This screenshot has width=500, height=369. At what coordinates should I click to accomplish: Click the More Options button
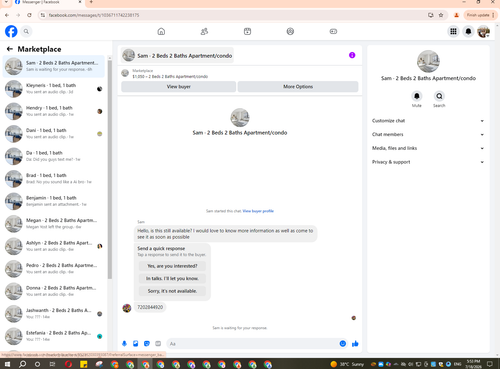coord(298,87)
